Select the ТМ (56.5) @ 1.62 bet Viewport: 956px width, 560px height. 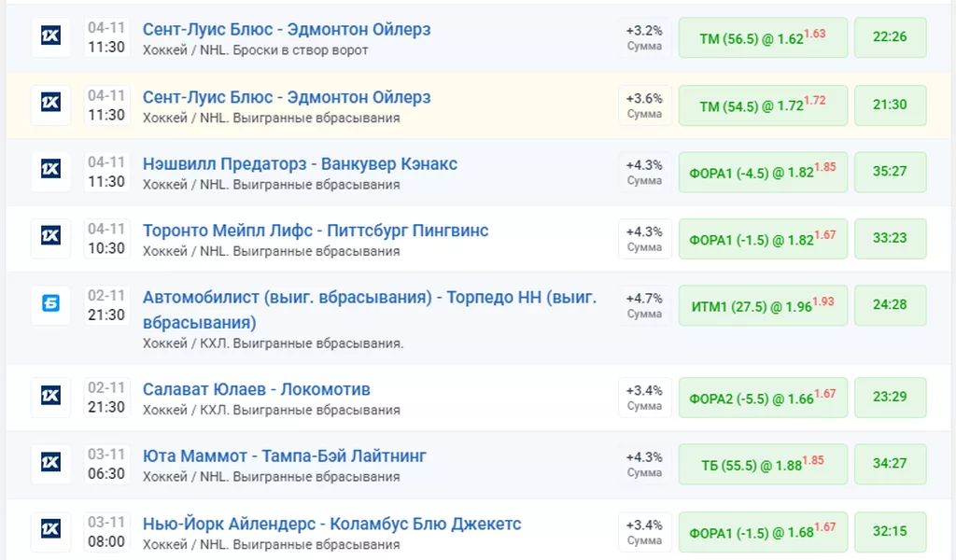(763, 37)
